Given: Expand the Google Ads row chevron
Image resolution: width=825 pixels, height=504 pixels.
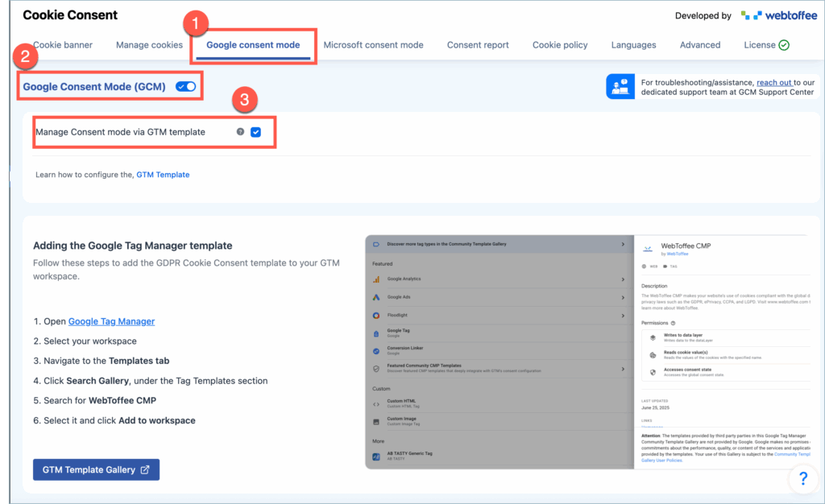Looking at the screenshot, I should click(x=623, y=297).
